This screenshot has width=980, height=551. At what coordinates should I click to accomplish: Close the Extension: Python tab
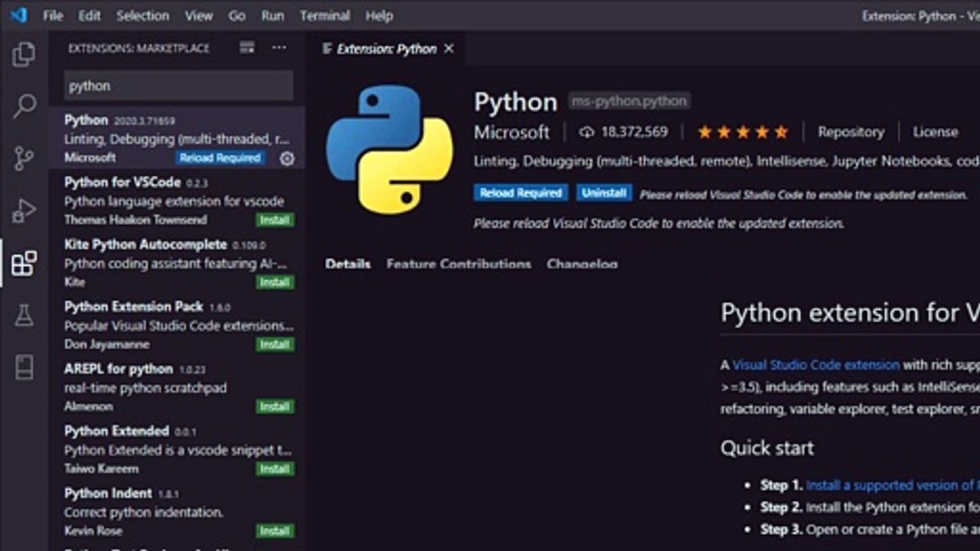tap(449, 48)
